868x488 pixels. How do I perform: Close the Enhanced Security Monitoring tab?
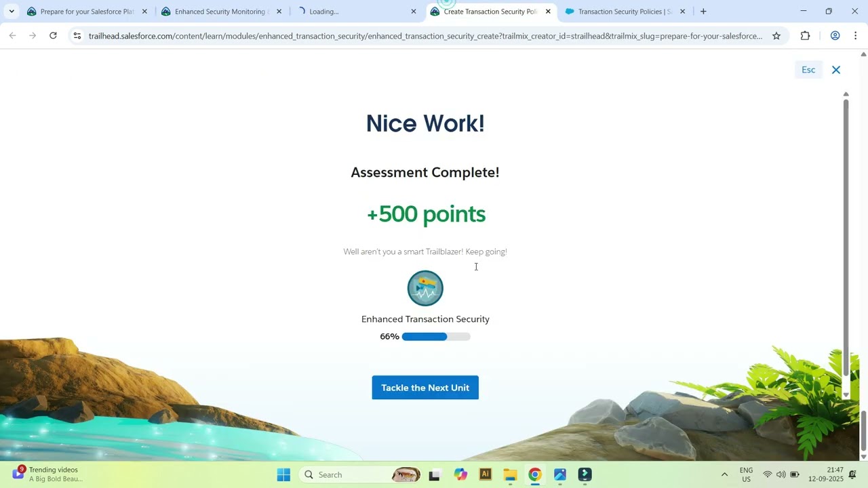point(279,12)
